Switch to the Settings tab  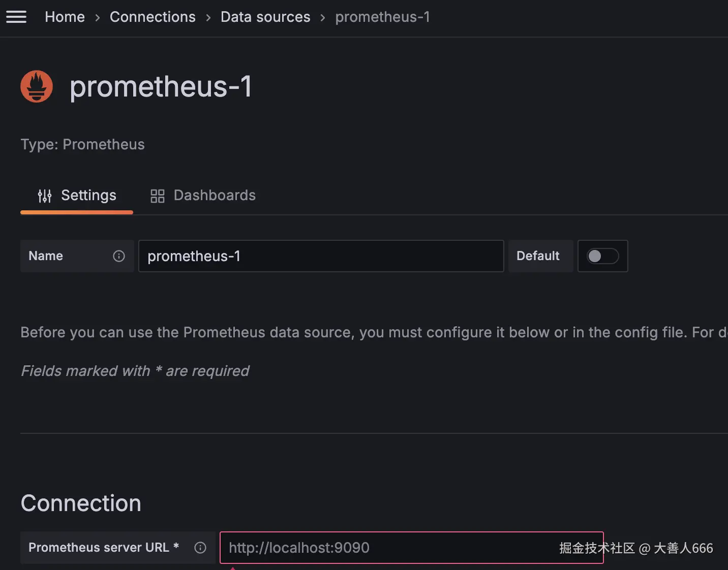tap(88, 196)
